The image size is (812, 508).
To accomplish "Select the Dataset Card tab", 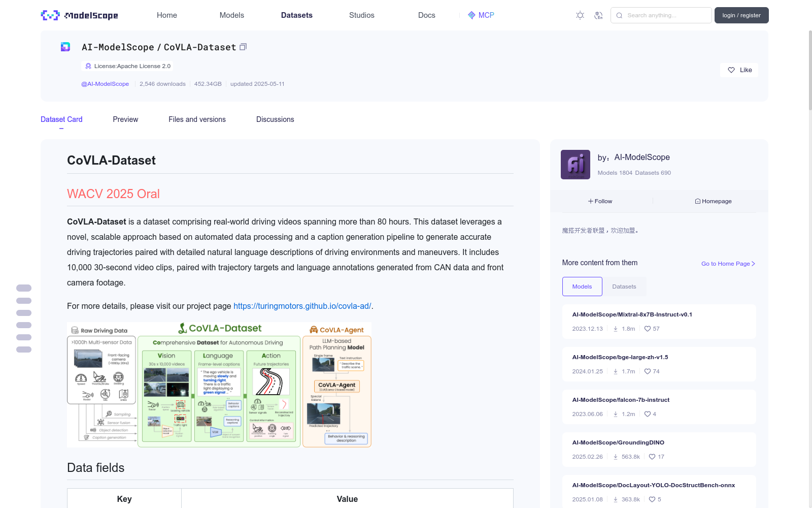I will tap(61, 119).
